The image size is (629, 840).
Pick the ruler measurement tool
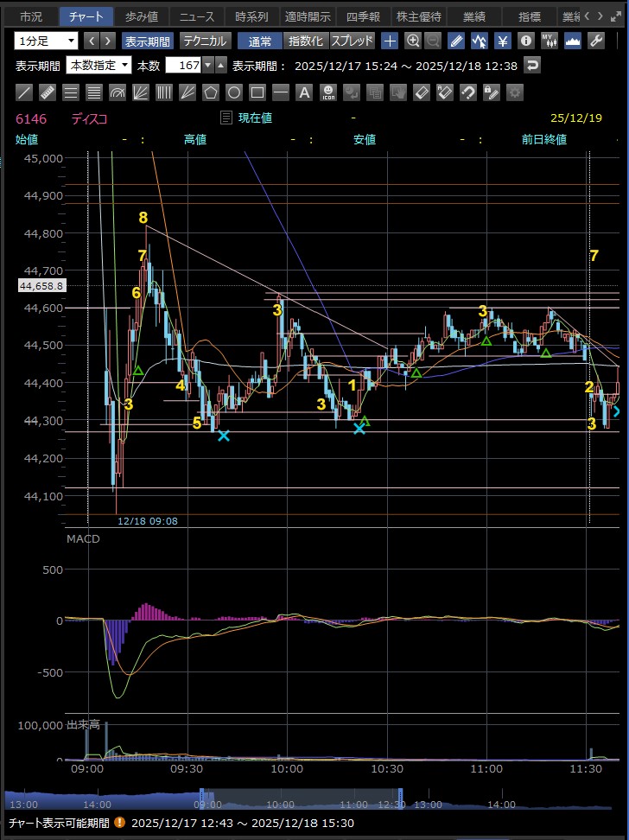tap(48, 92)
